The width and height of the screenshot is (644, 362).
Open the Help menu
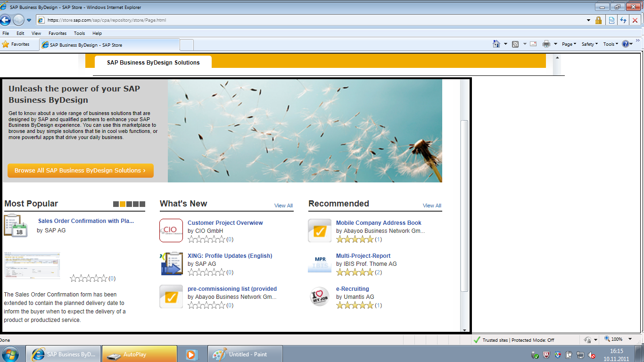[x=97, y=33]
